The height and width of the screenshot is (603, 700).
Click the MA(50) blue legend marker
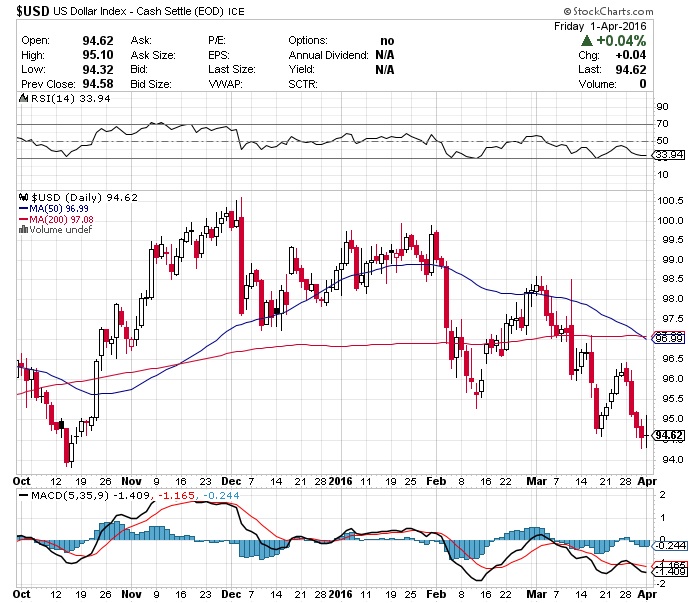23,208
